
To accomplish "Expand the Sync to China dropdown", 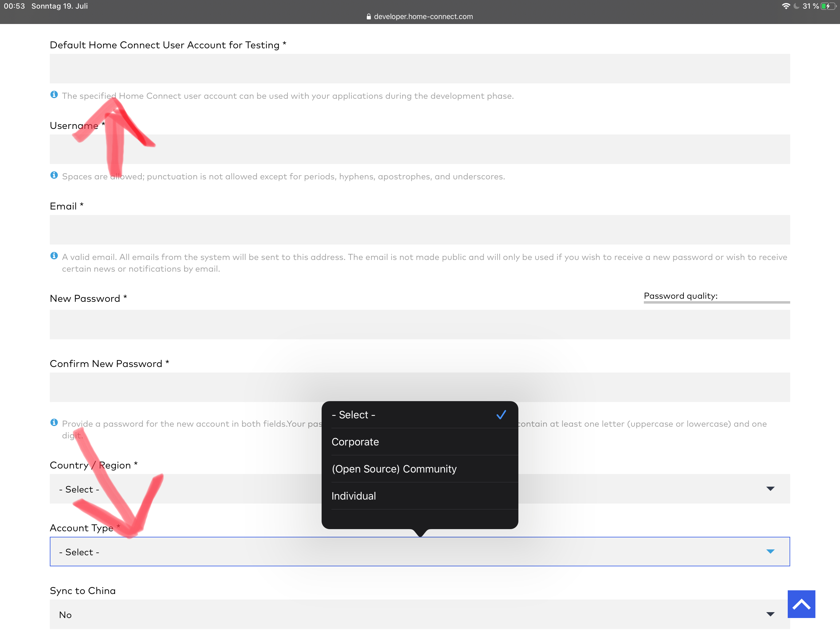I will tap(419, 614).
